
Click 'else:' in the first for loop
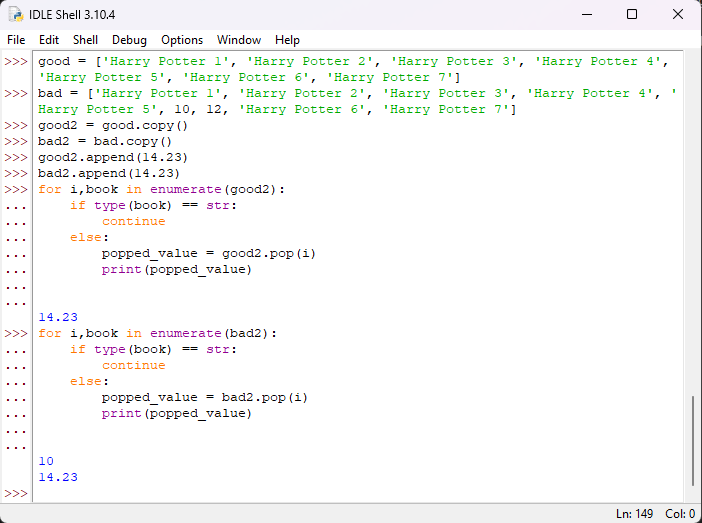[89, 237]
